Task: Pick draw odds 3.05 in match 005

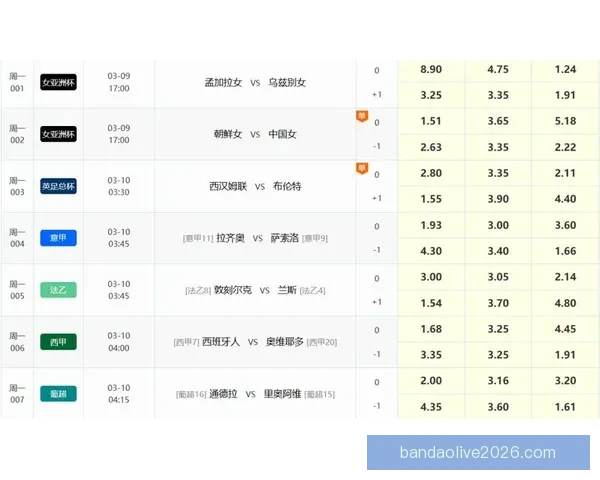Action: pyautogui.click(x=498, y=277)
